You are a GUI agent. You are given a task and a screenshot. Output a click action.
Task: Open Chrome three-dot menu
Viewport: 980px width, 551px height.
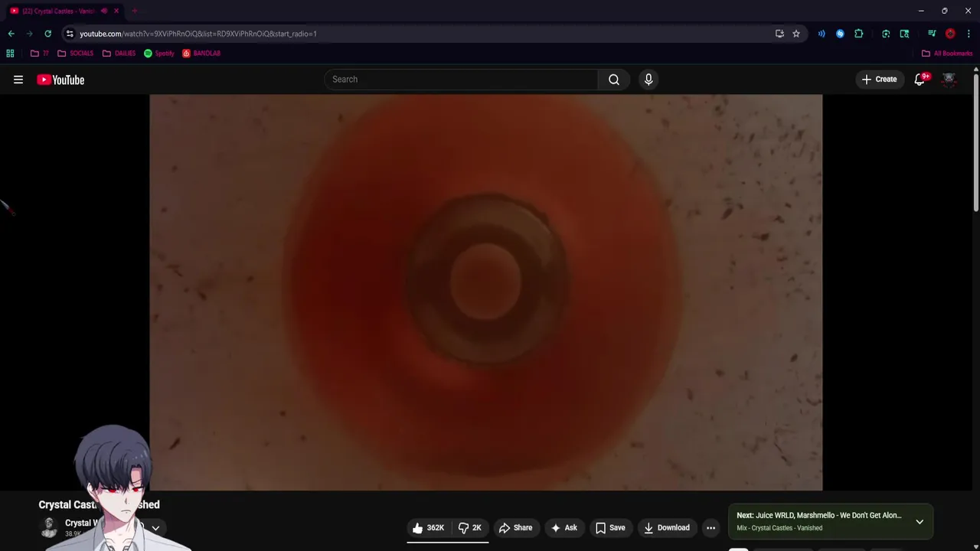(969, 34)
